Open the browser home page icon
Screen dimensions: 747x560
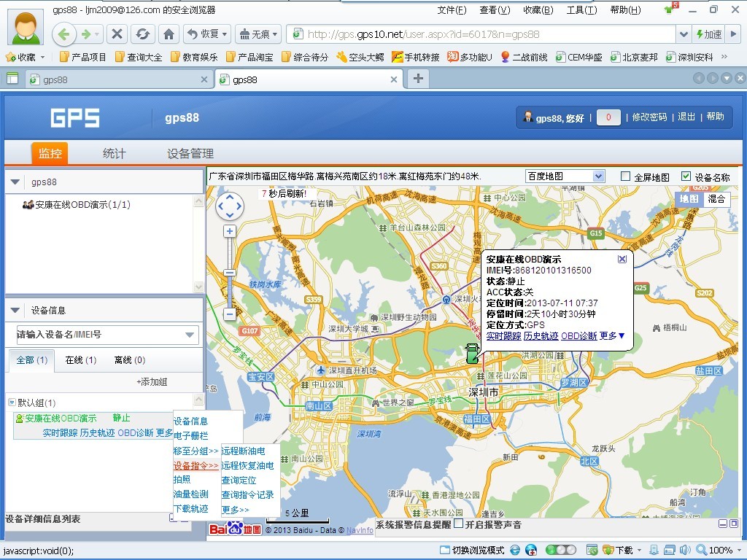(x=169, y=34)
